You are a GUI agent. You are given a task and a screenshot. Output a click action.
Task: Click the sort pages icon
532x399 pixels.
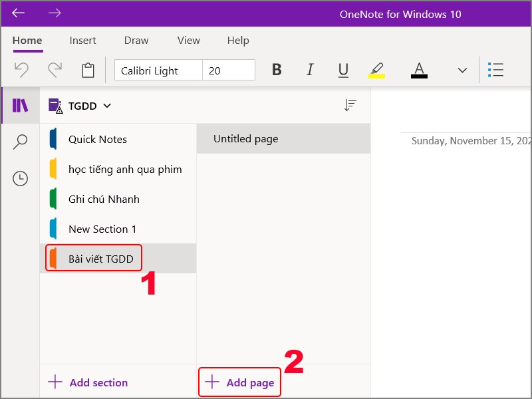[x=350, y=106]
